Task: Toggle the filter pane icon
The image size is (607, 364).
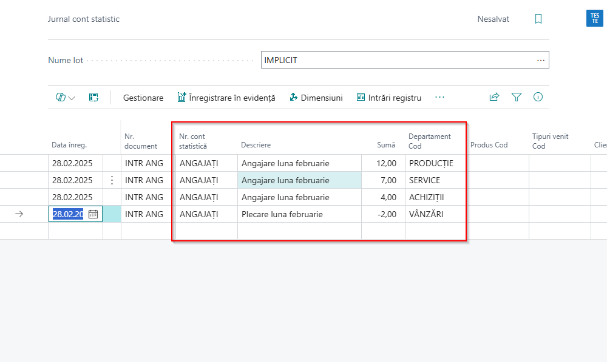Action: click(517, 97)
